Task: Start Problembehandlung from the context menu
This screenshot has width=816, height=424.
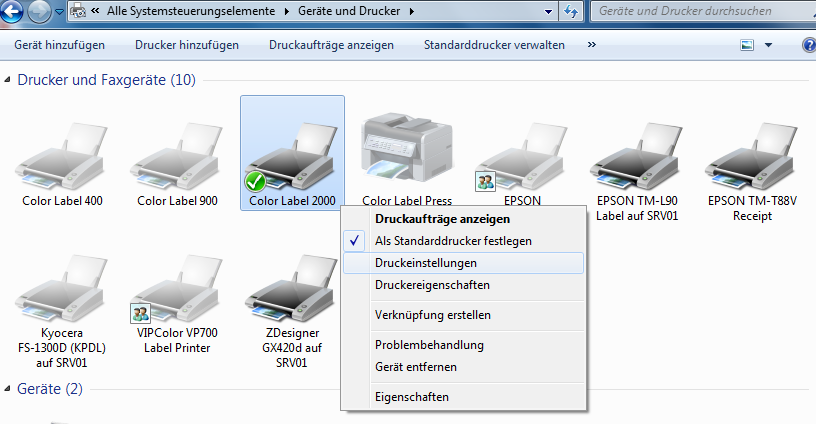Action: (463, 345)
